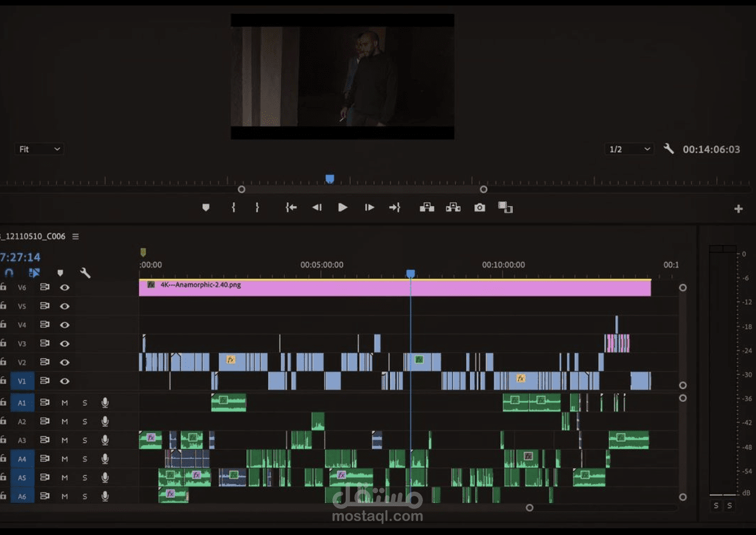Open Comparison View
Screen dimensions: 756x535
point(506,207)
